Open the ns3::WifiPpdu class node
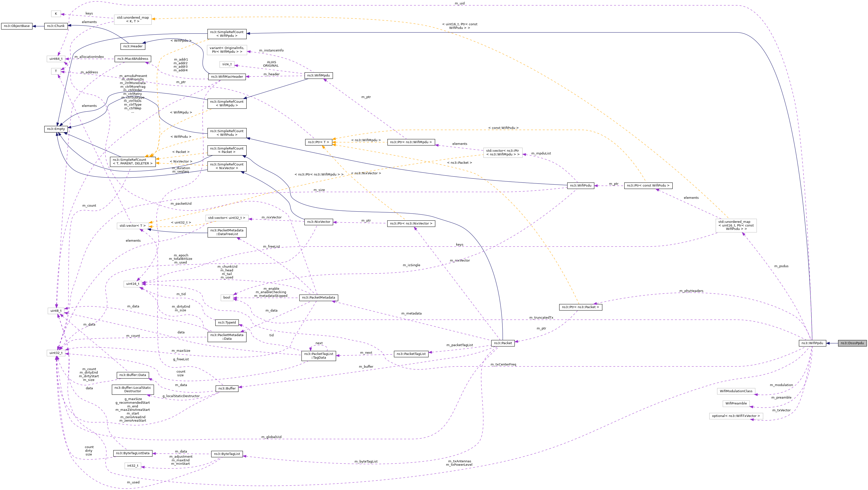 point(812,343)
